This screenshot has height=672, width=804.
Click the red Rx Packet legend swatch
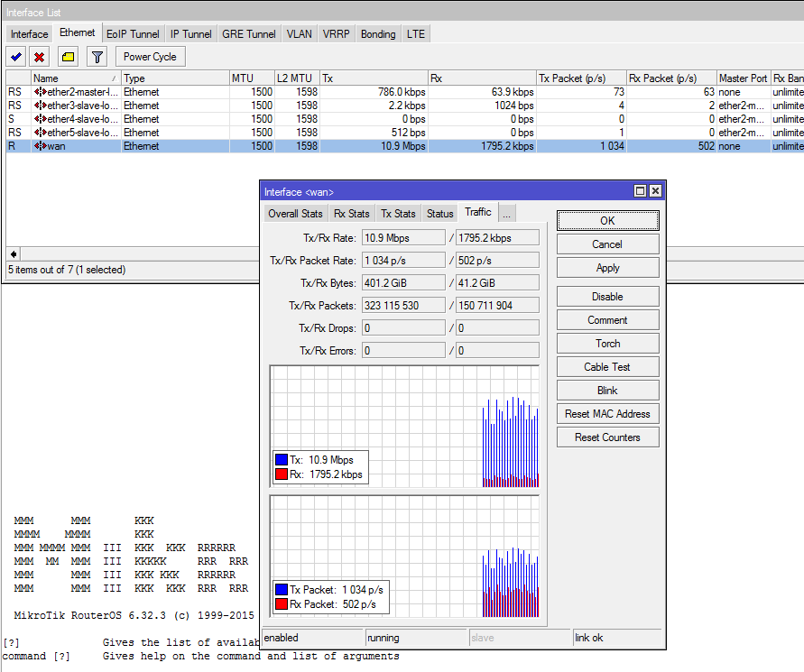[x=282, y=603]
